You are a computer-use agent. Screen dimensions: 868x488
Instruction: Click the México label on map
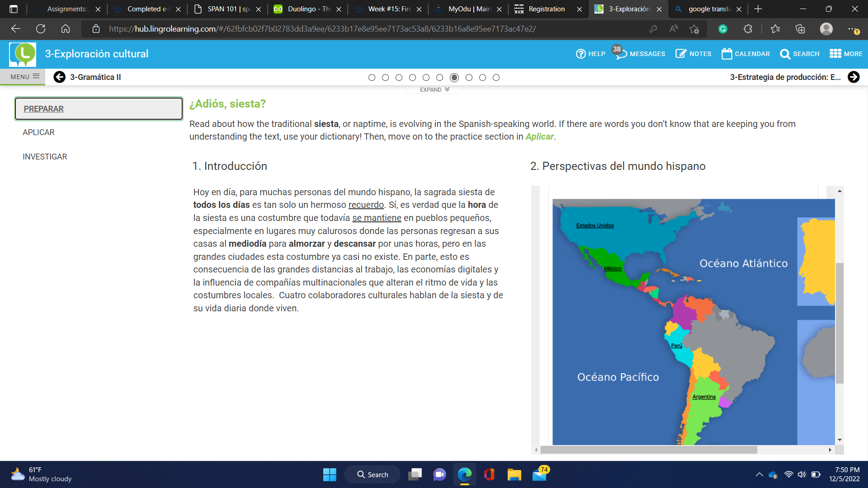(613, 268)
